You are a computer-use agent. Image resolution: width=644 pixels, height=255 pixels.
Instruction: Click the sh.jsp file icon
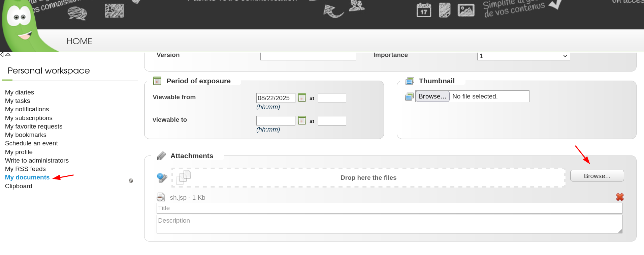click(161, 197)
